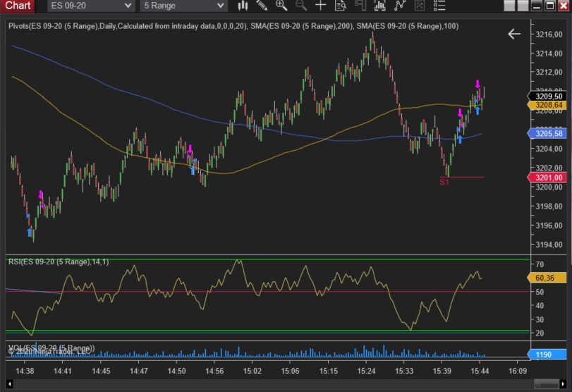This screenshot has width=572, height=392.
Task: Select the Chart tab label
Action: coord(18,6)
